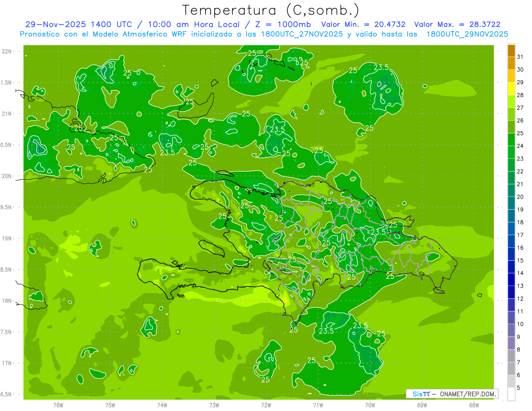
Task: Click the color scale label "28"
Action: [x=520, y=95]
